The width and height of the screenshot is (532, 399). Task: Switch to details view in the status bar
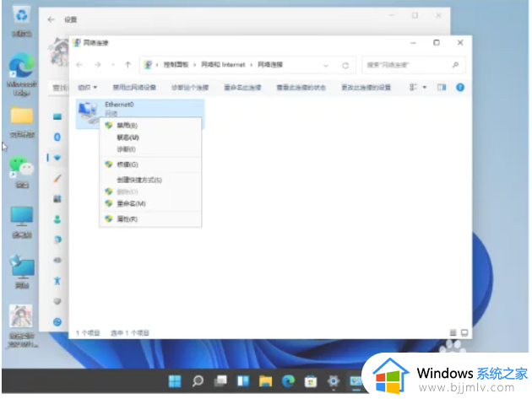[453, 332]
